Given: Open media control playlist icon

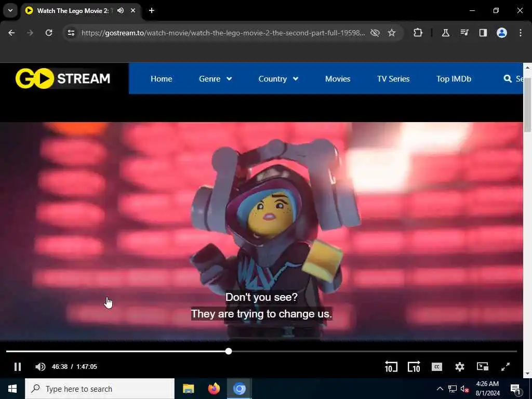Looking at the screenshot, I should (464, 33).
